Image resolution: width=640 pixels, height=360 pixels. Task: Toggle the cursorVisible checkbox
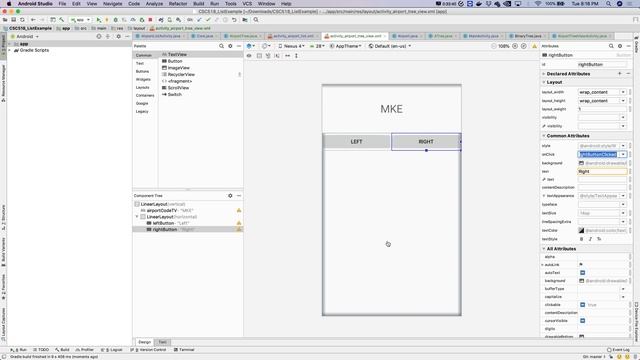[x=582, y=321]
